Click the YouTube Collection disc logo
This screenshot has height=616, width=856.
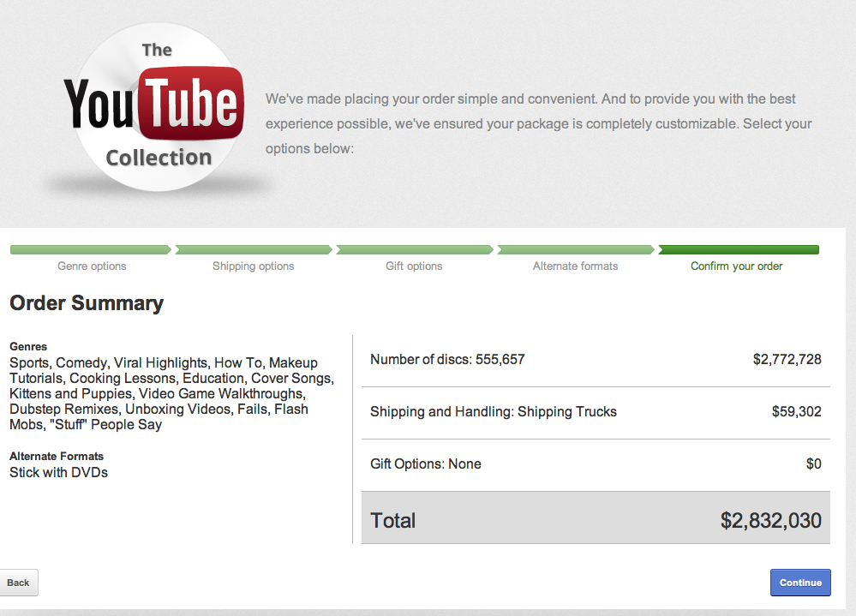point(157,108)
